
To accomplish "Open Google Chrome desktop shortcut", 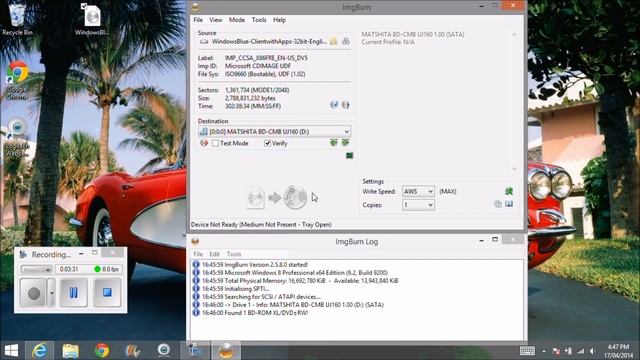I will click(17, 80).
